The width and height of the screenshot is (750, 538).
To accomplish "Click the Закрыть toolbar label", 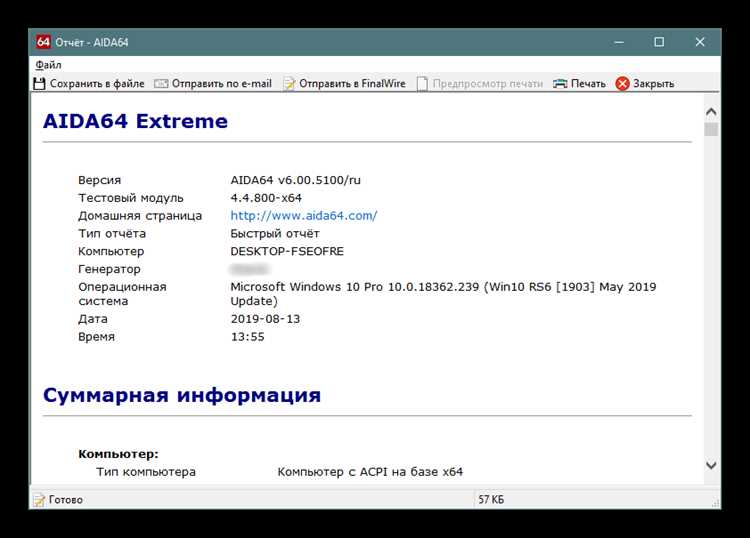I will pyautogui.click(x=653, y=84).
